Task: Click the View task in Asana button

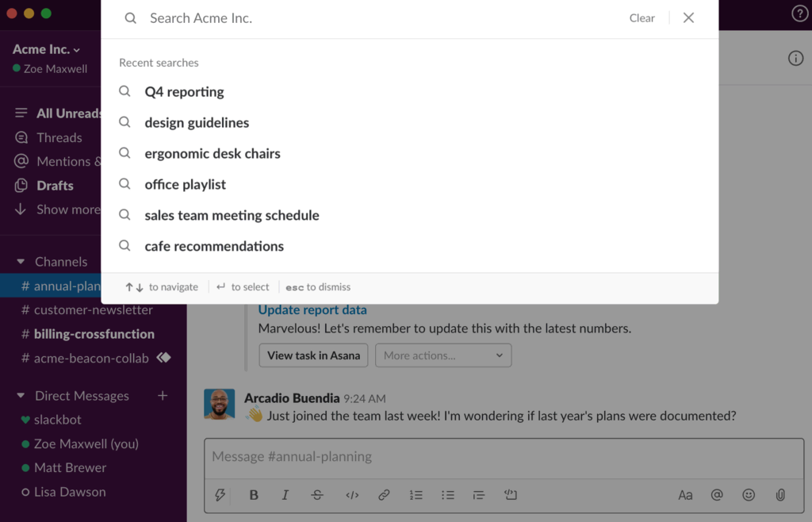Action: [313, 355]
